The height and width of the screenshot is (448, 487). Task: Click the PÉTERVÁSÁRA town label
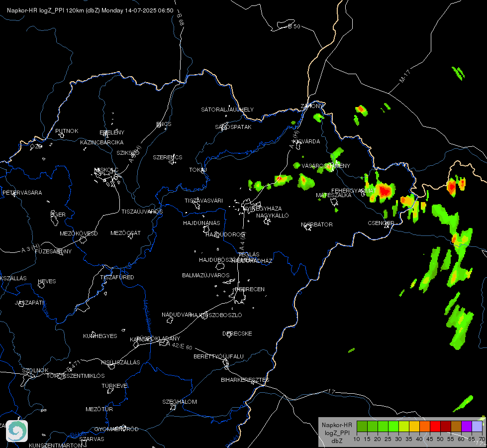point(22,193)
